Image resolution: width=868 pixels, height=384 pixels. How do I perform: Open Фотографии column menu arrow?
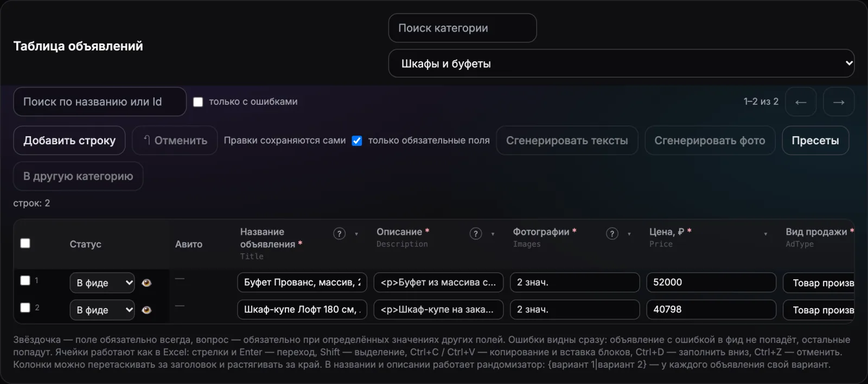629,234
